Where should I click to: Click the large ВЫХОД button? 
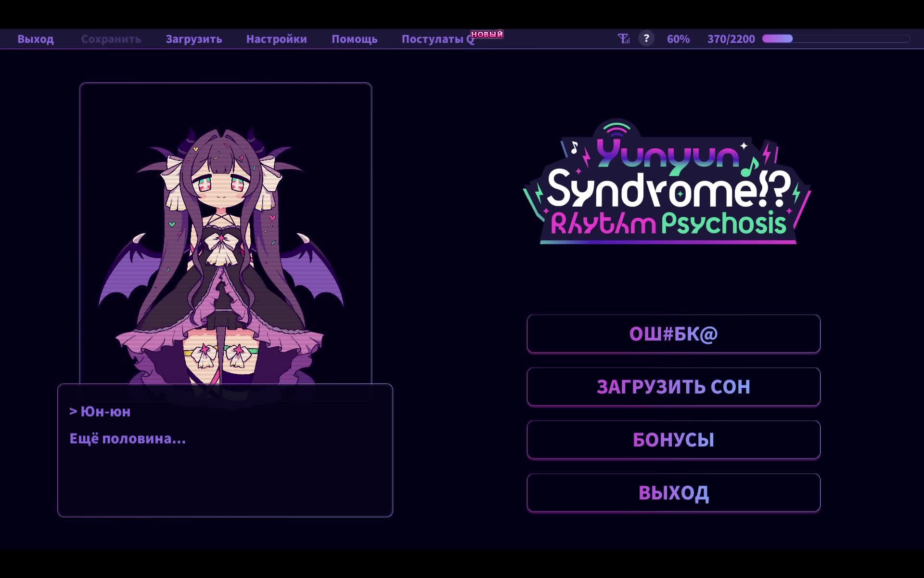click(x=674, y=493)
